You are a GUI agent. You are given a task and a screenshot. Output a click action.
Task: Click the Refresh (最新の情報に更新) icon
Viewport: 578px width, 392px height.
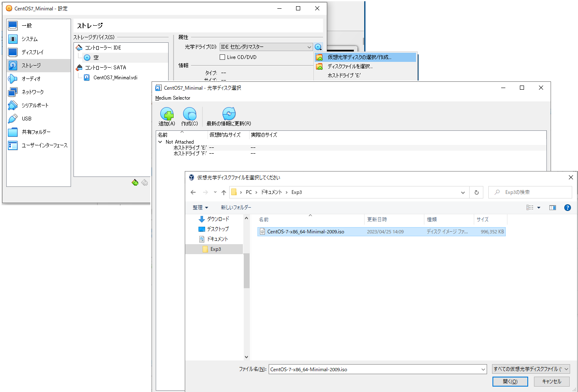tap(229, 114)
